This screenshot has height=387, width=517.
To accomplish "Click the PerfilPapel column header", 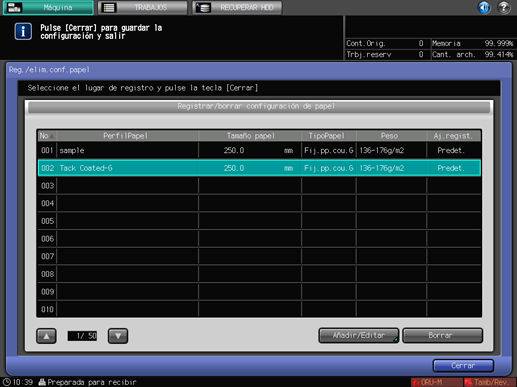I will 127,136.
